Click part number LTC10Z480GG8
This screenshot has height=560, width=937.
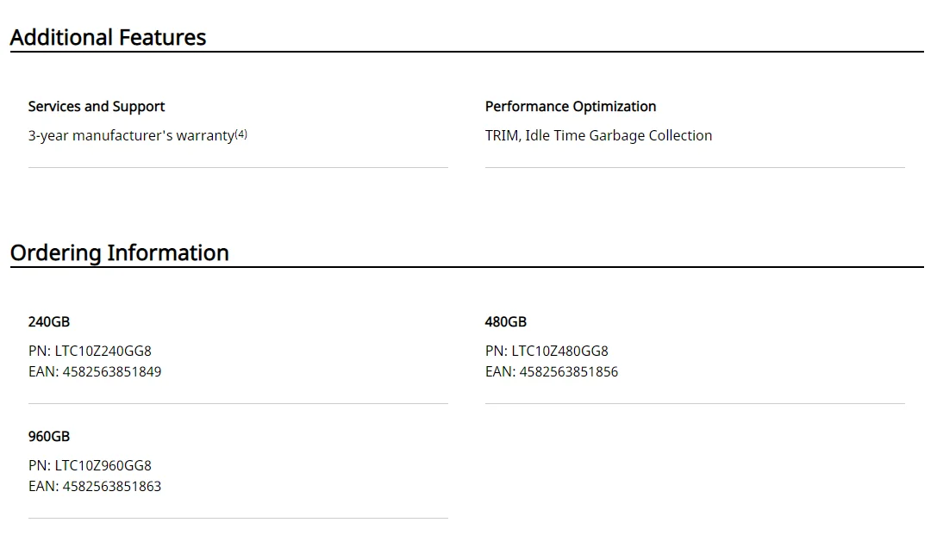click(x=559, y=351)
